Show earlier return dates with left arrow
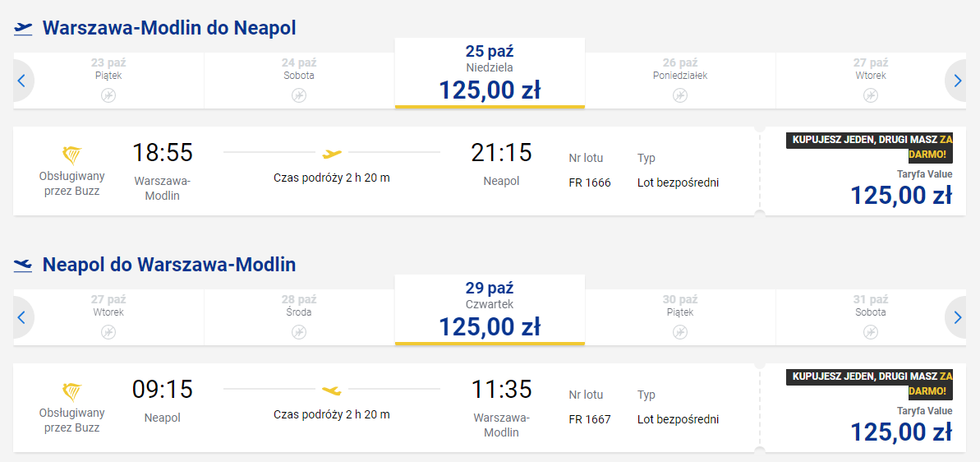This screenshot has height=462, width=980. pos(22,317)
